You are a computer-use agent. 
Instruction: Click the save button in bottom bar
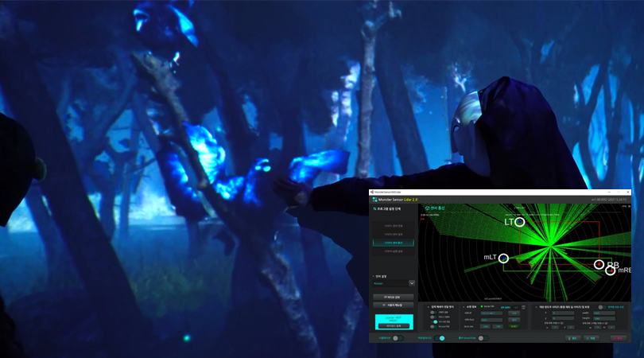tap(592, 338)
